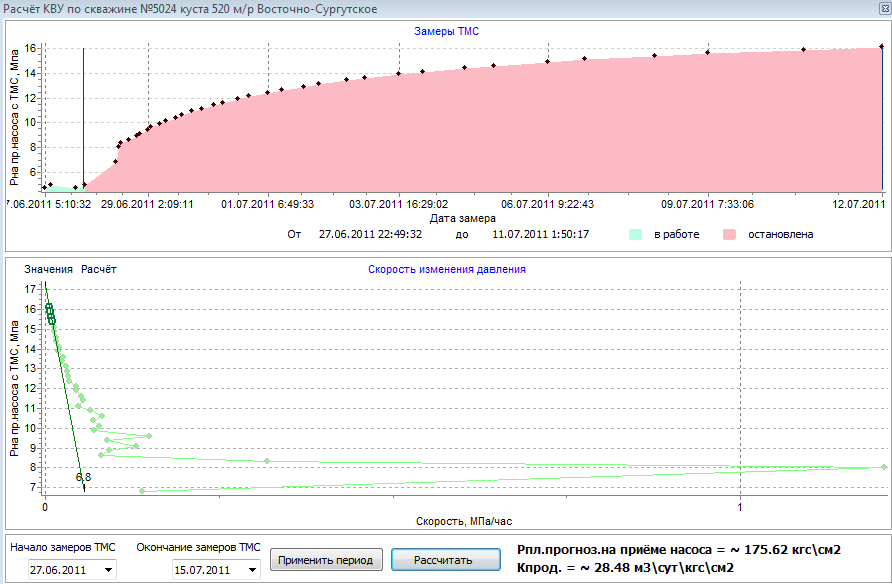Viewport: 892px width, 584px height.
Task: Click the green 'в работе' legend swatch
Action: click(636, 234)
